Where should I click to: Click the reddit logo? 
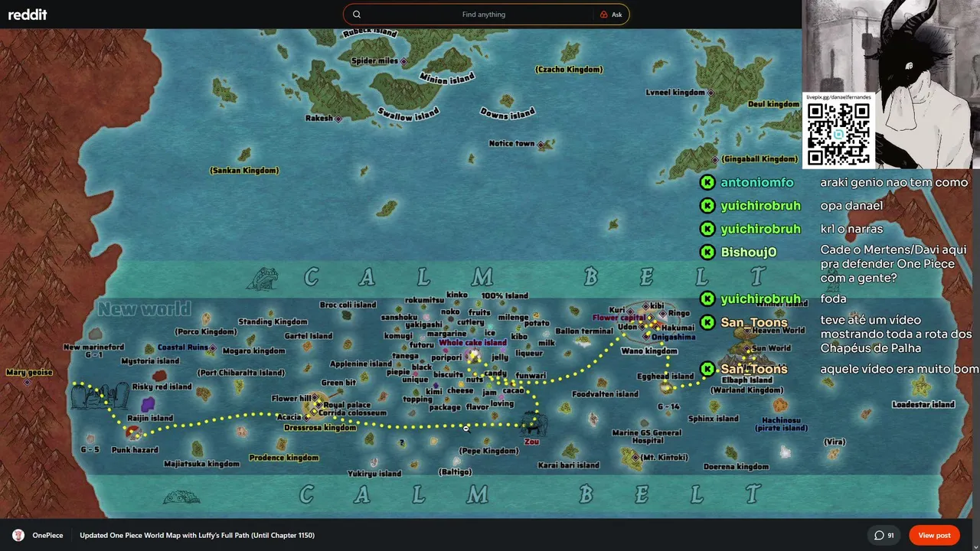pyautogui.click(x=28, y=15)
